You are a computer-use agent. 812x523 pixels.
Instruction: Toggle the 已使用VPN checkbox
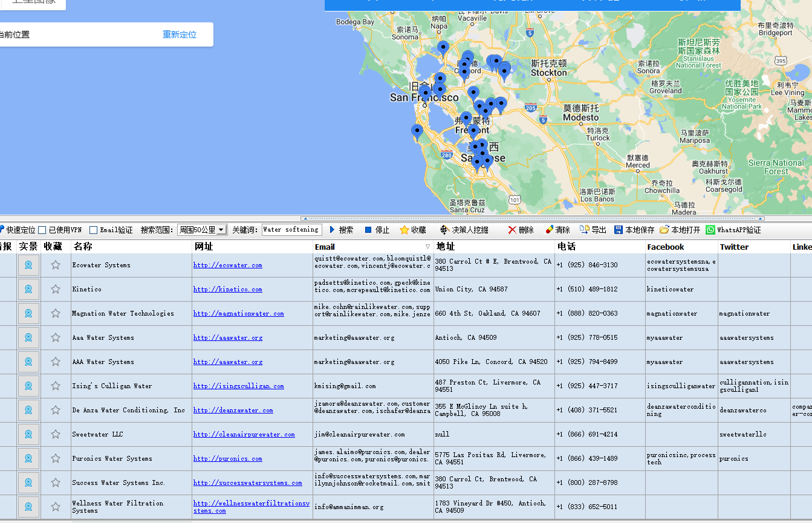pos(42,230)
